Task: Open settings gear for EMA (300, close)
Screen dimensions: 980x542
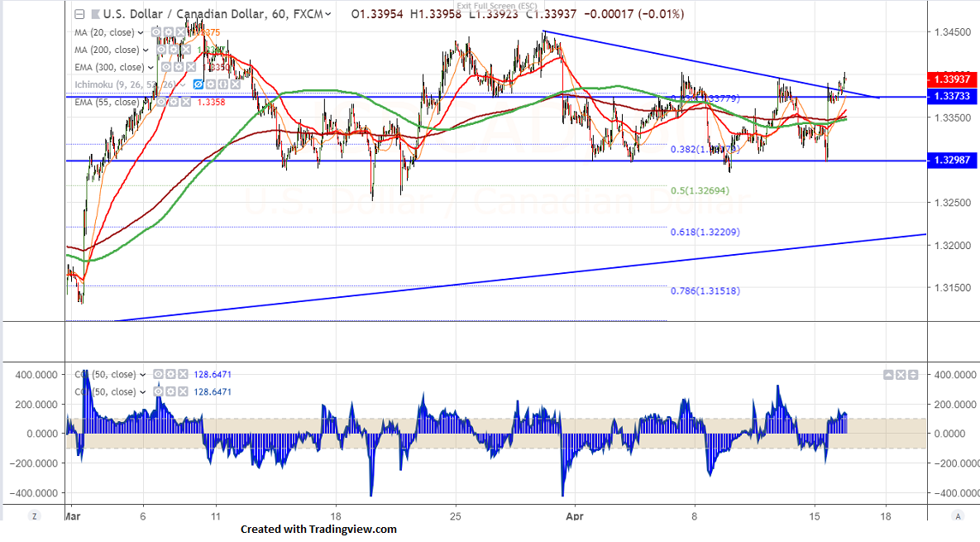Action: (x=179, y=67)
